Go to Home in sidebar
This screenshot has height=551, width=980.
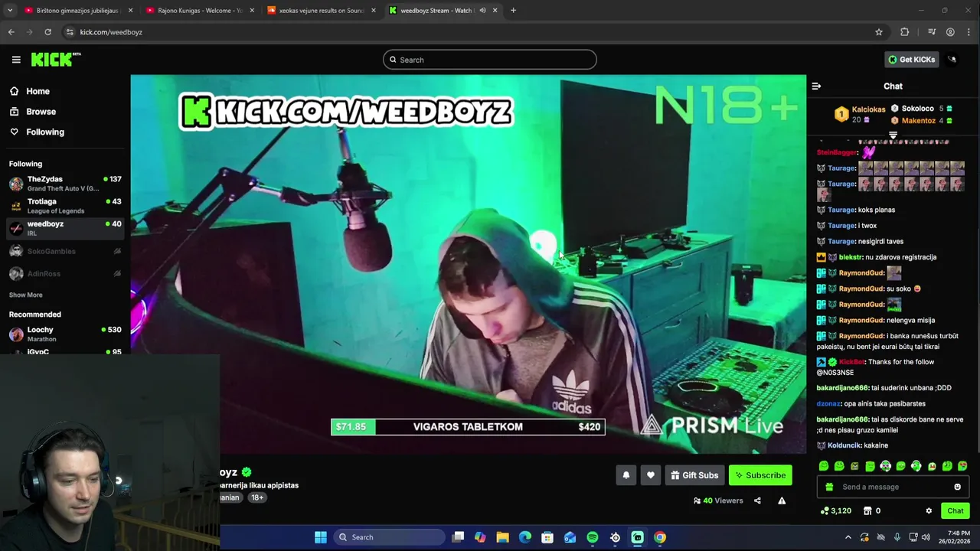38,91
